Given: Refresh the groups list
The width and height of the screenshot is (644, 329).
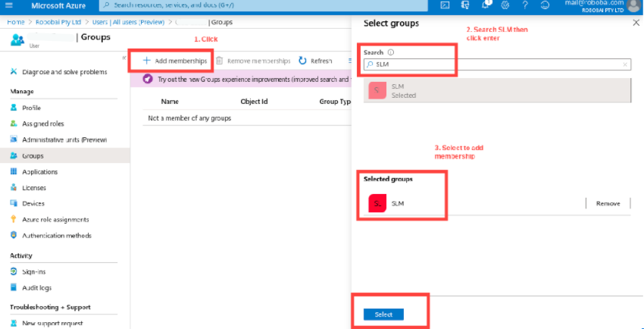Looking at the screenshot, I should (x=315, y=61).
